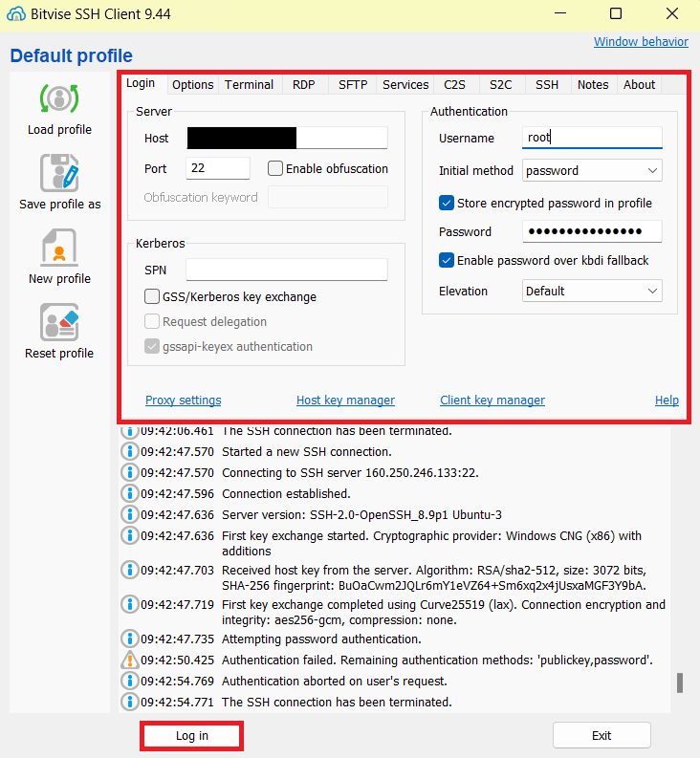Open the Host key manager link

[x=345, y=401]
